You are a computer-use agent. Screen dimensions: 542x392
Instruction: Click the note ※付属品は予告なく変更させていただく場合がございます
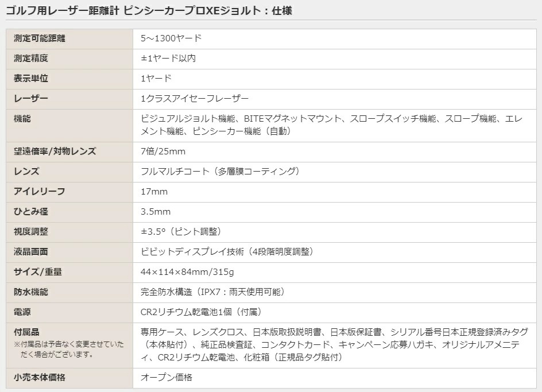[x=68, y=350]
